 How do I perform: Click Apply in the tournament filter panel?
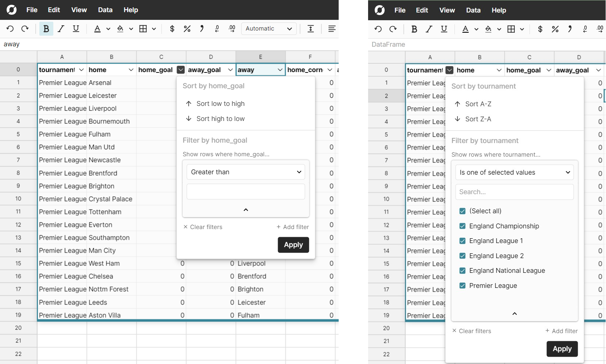tap(562, 349)
